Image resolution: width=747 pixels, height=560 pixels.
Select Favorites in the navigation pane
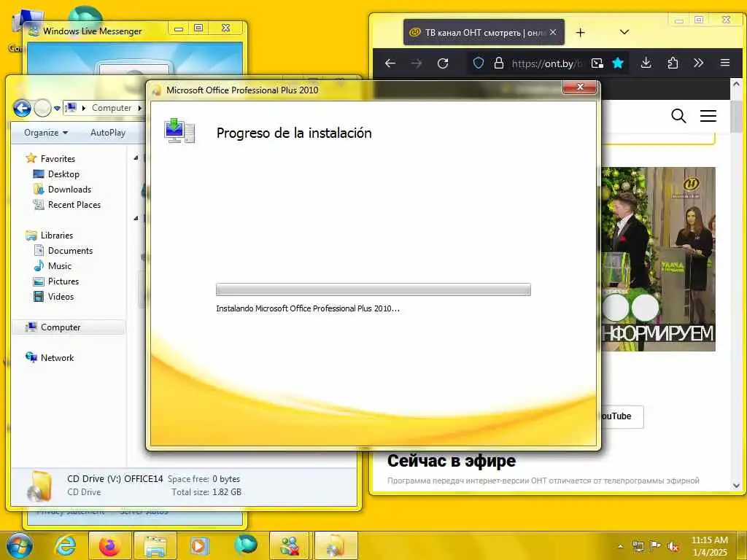(x=58, y=158)
